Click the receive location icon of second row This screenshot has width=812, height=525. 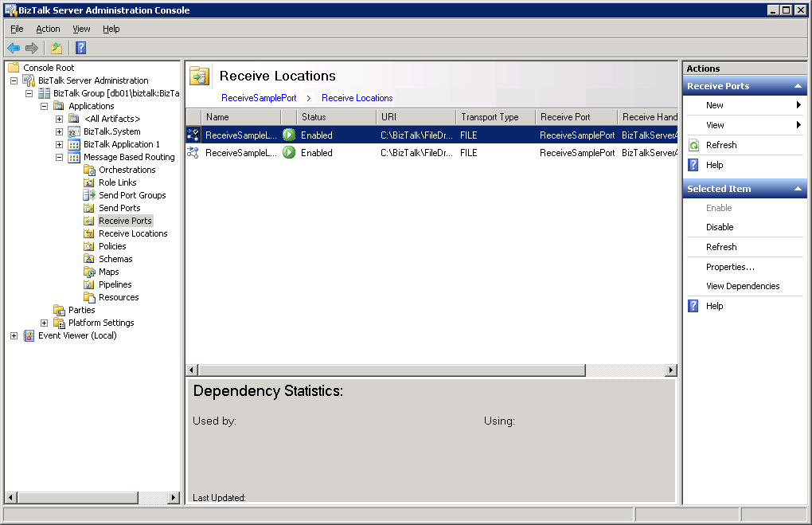pyautogui.click(x=193, y=152)
